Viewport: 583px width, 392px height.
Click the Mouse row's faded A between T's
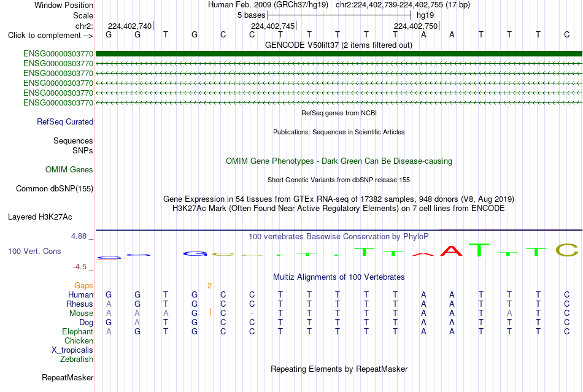click(509, 313)
